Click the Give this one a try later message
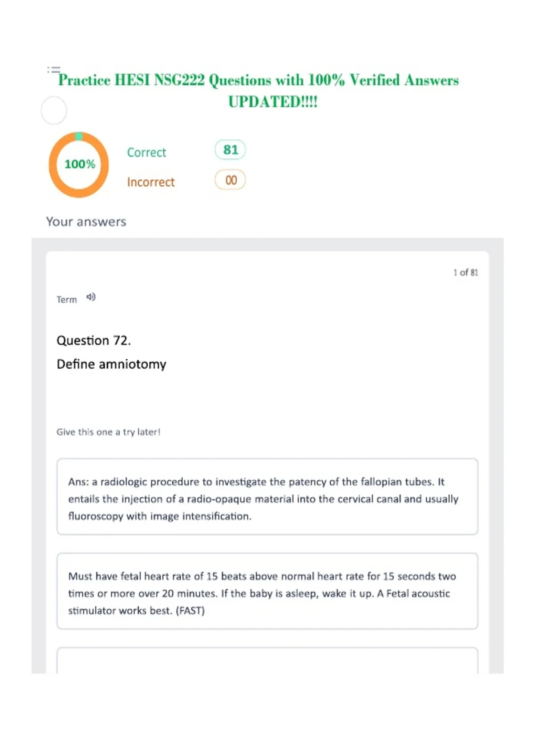The height and width of the screenshot is (756, 534). (x=109, y=432)
